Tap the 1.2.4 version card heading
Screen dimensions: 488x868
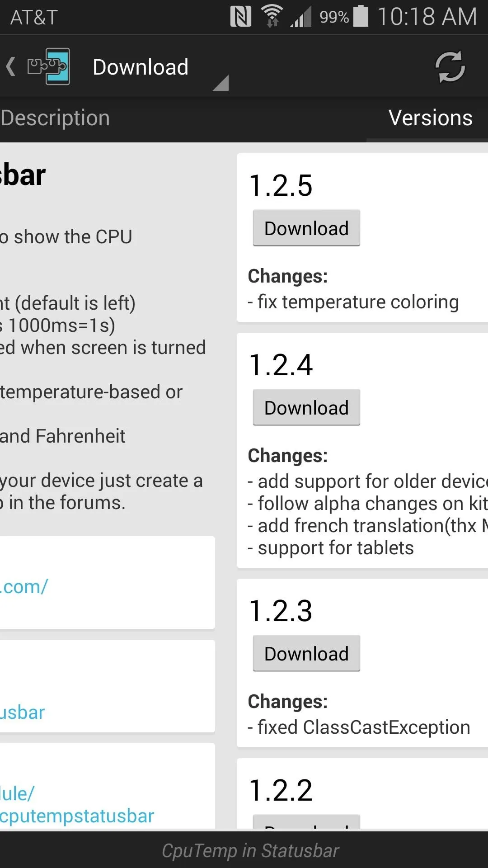point(281,365)
